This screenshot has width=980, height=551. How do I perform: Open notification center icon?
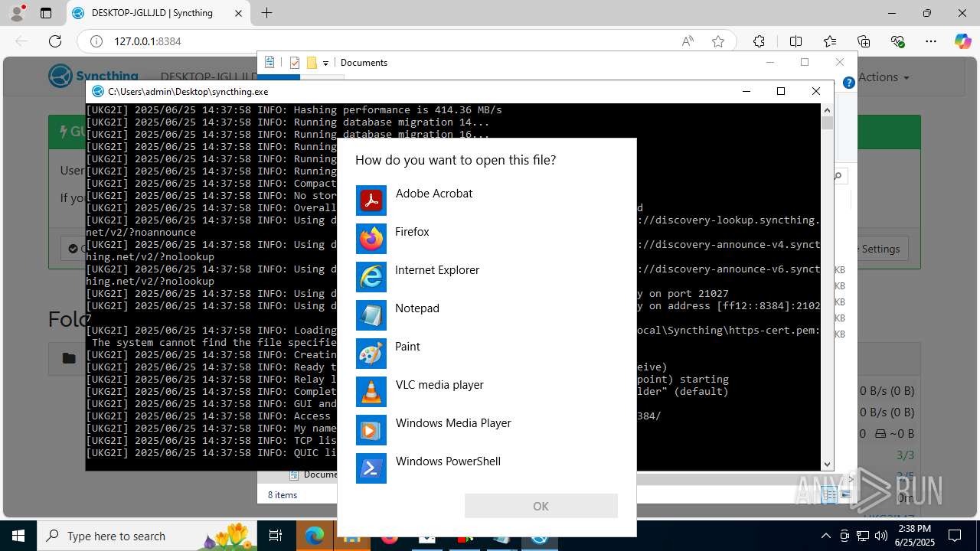[955, 536]
